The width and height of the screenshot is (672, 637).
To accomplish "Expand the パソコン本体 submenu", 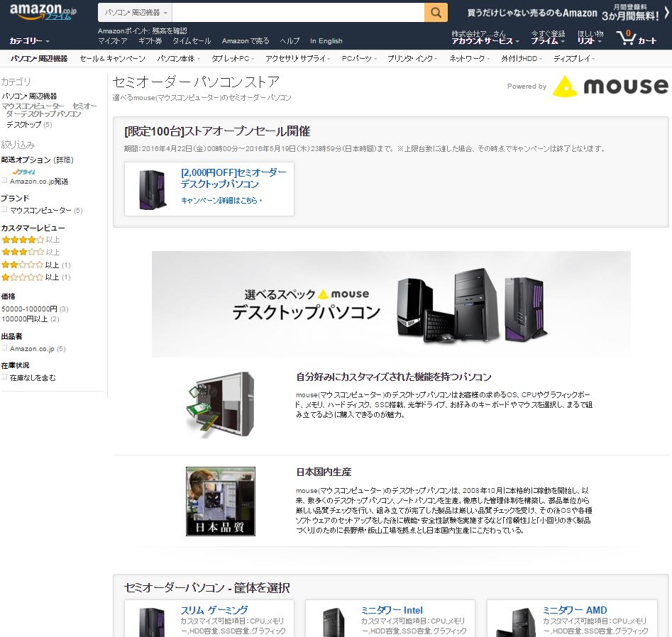I will [178, 59].
